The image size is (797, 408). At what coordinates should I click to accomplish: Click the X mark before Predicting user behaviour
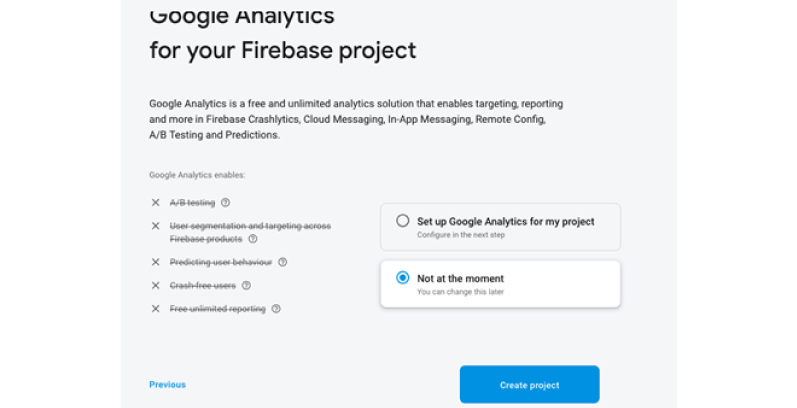click(156, 262)
